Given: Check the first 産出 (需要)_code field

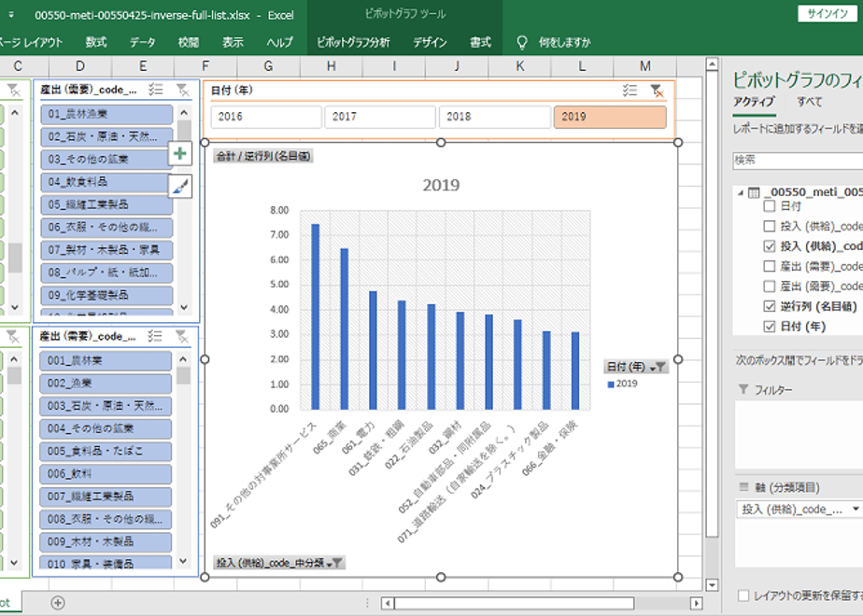Looking at the screenshot, I should point(770,266).
